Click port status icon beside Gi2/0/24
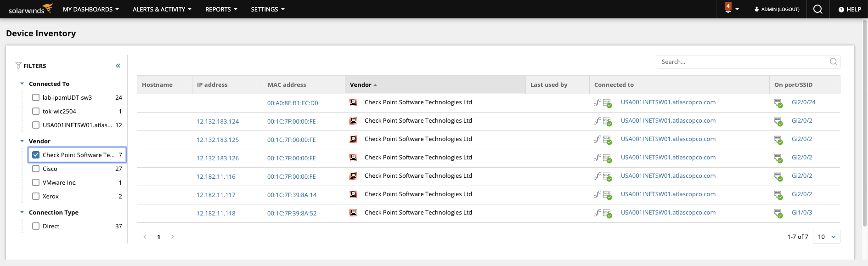 click(x=778, y=103)
